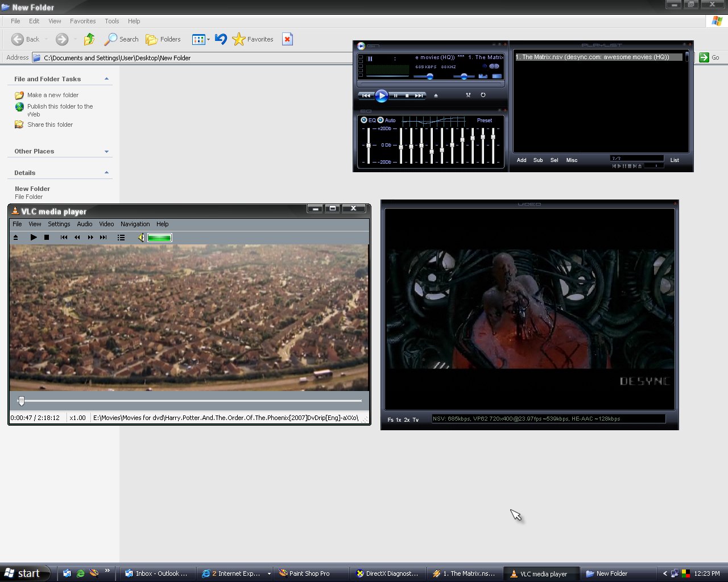Screen dimensions: 728x582
Task: Open the Navigation menu in VLC
Action: (135, 224)
